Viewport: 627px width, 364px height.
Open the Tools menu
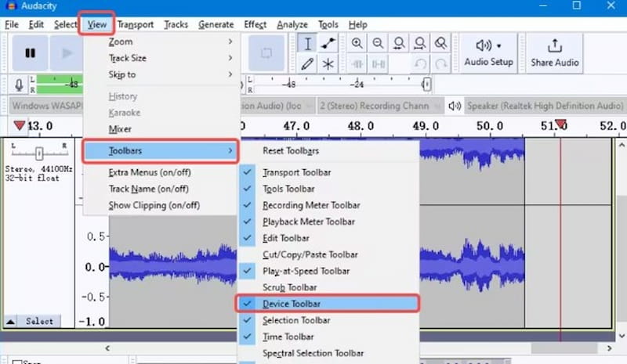point(328,24)
